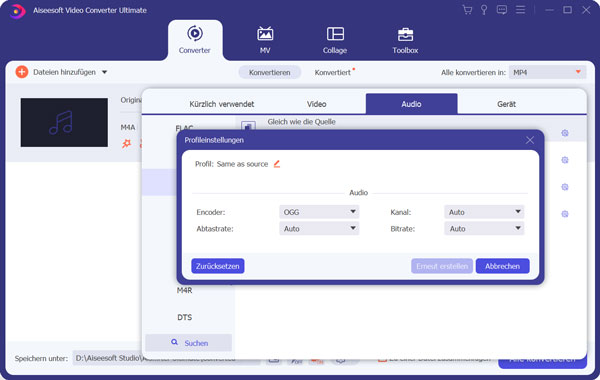Open the shopping cart icon
The height and width of the screenshot is (380, 600).
pos(467,10)
